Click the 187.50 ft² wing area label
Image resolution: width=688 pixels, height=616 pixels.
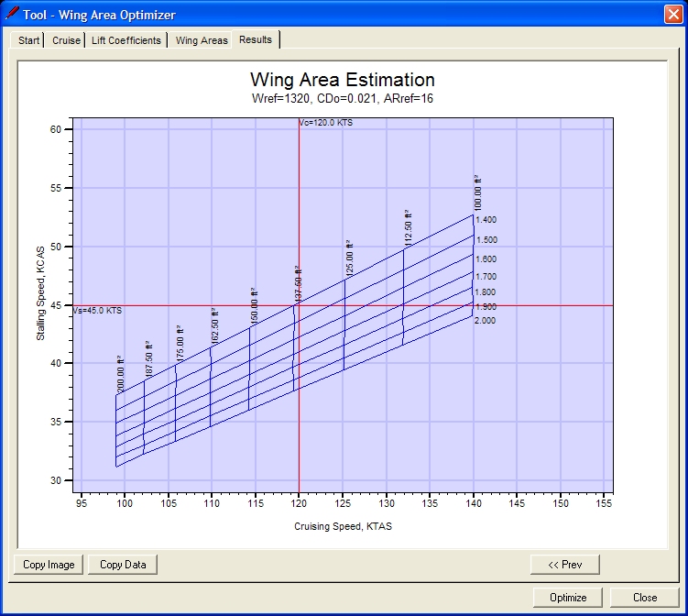click(x=148, y=358)
